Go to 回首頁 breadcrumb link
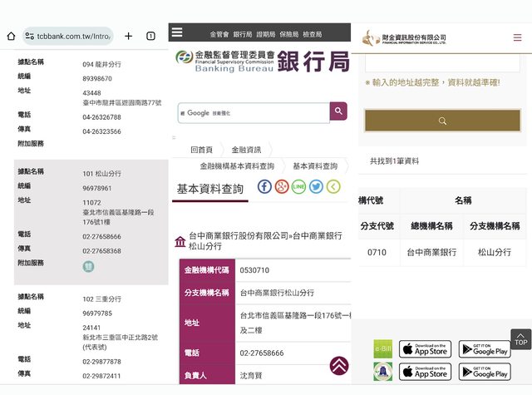Image resolution: width=532 pixels, height=395 pixels. (x=201, y=150)
